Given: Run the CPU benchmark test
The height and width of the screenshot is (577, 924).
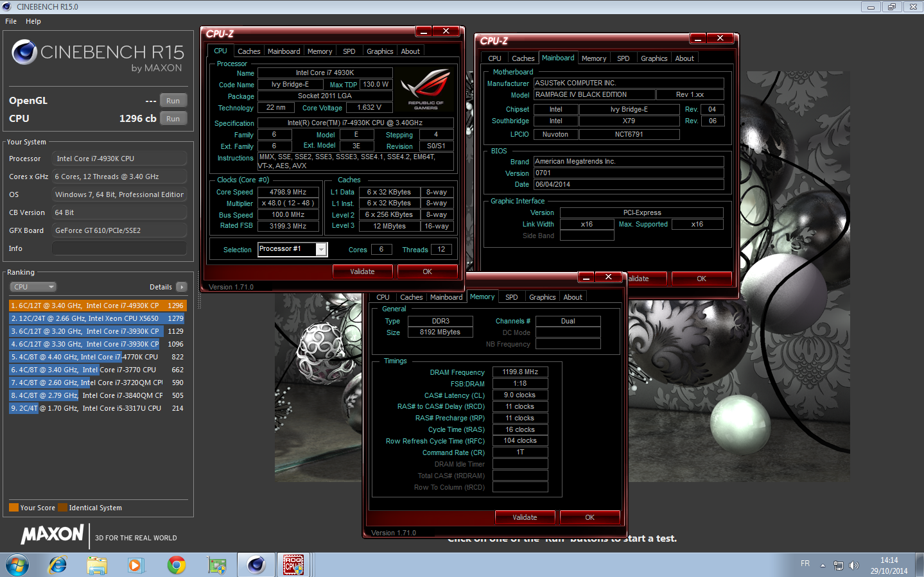Looking at the screenshot, I should pyautogui.click(x=173, y=119).
